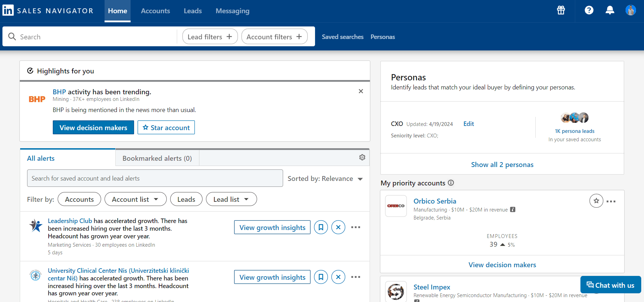The height and width of the screenshot is (302, 644).
Task: Click the search magnifier icon
Action: (12, 37)
